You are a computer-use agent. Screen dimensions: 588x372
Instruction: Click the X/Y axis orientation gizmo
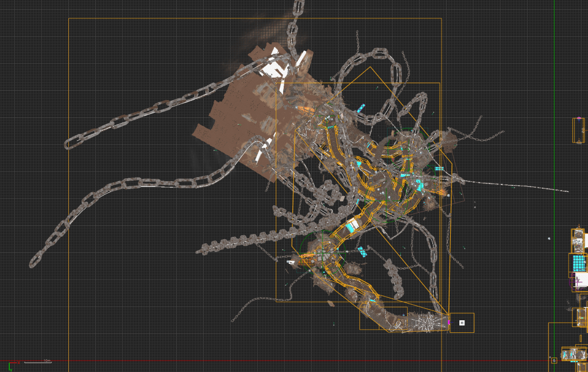point(10,365)
